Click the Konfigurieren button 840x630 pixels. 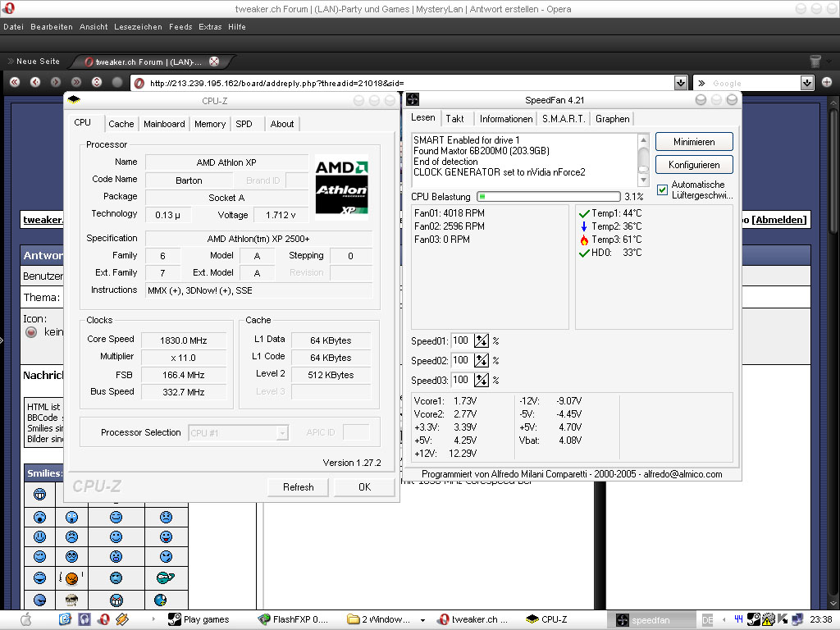coord(693,165)
